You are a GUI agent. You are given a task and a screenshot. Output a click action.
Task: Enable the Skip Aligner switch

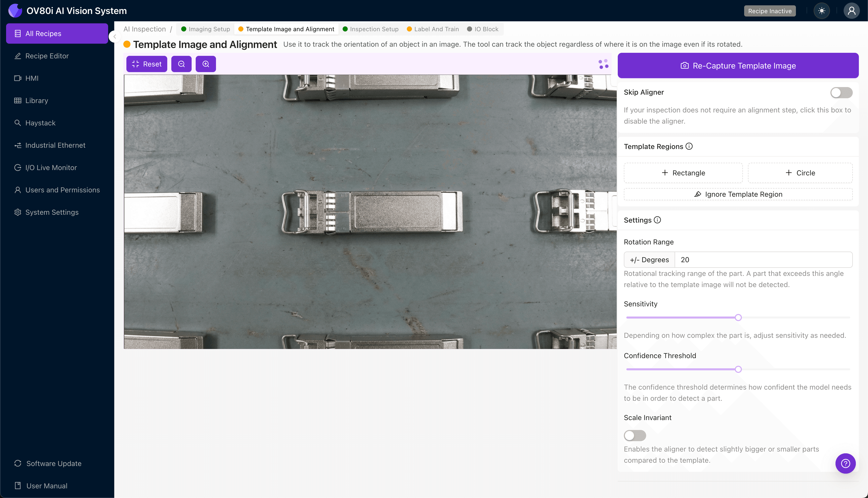(x=841, y=92)
